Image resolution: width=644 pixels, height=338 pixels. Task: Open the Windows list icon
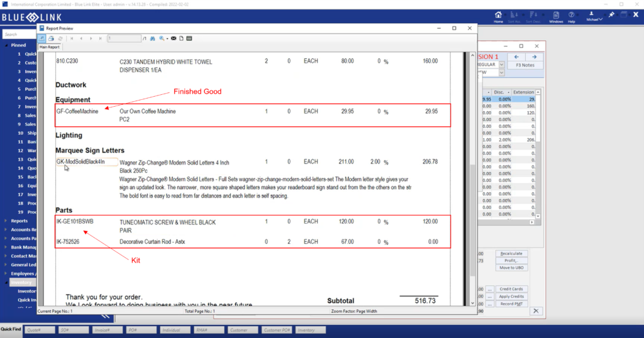point(556,16)
